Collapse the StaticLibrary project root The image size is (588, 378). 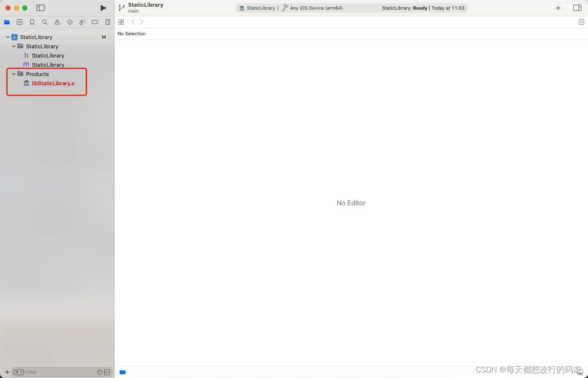coord(8,37)
